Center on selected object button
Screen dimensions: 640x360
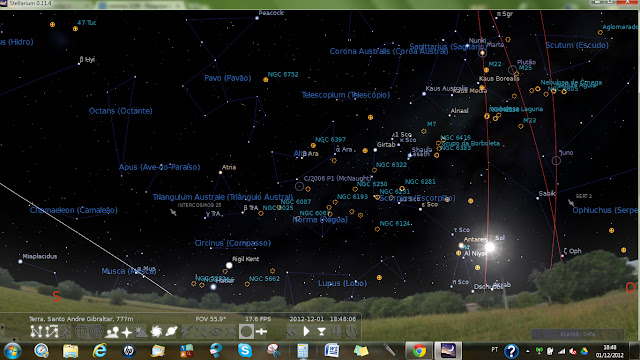(x=201, y=331)
